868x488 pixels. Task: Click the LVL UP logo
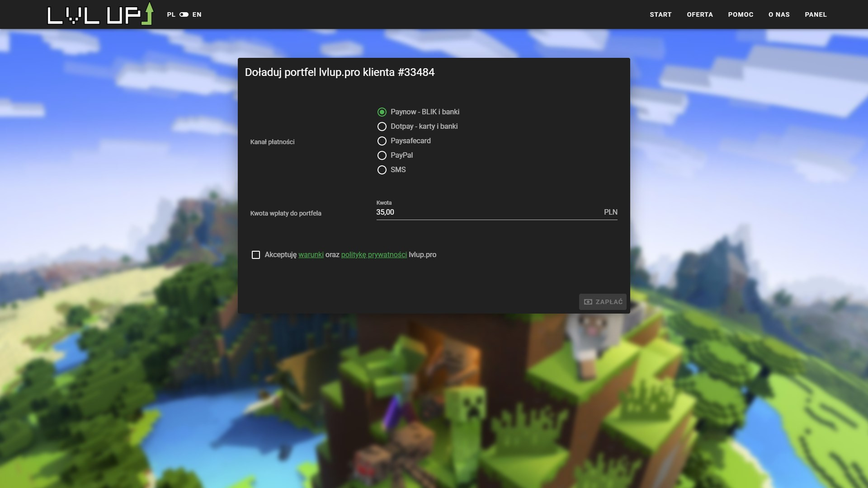coord(100,14)
